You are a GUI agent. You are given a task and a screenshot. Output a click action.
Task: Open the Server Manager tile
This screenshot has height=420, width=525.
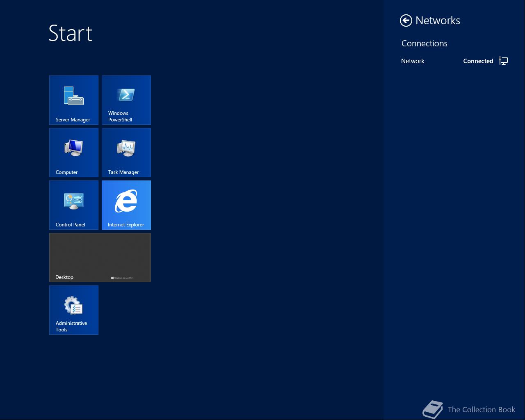tap(74, 100)
